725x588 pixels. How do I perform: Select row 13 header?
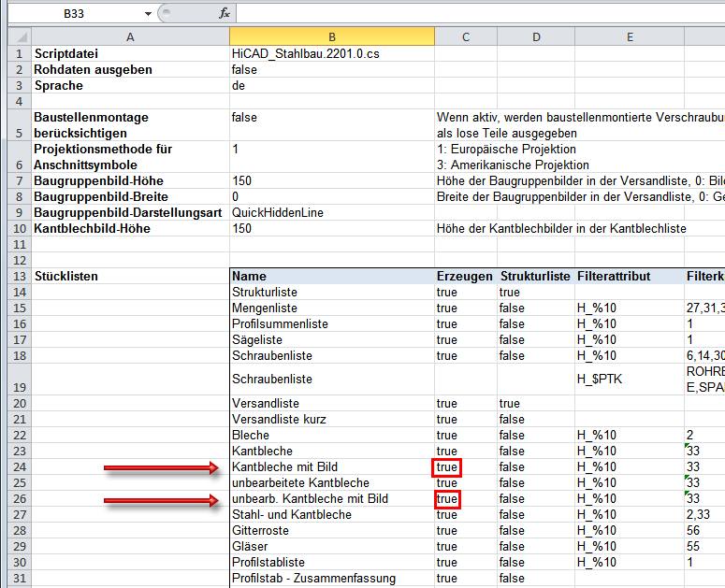coord(16,277)
